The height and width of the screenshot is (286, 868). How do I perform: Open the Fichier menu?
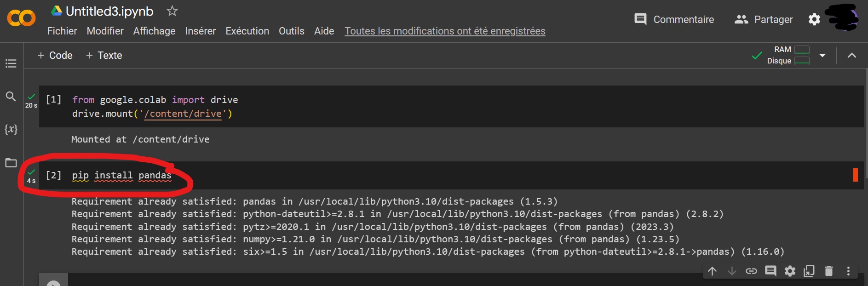pos(62,31)
